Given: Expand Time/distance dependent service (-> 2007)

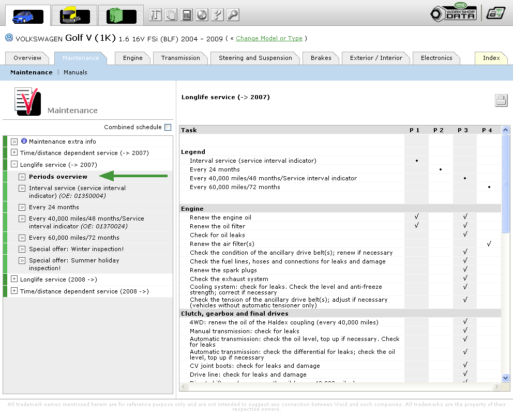Looking at the screenshot, I should [x=14, y=152].
